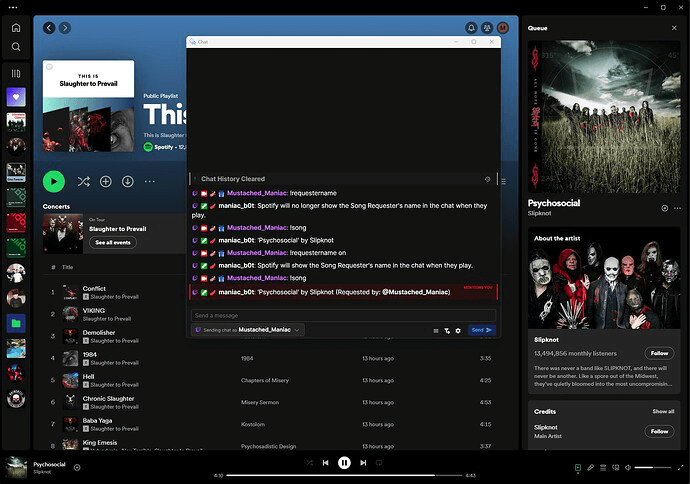
Task: Select track Demolisher
Action: pos(99,332)
